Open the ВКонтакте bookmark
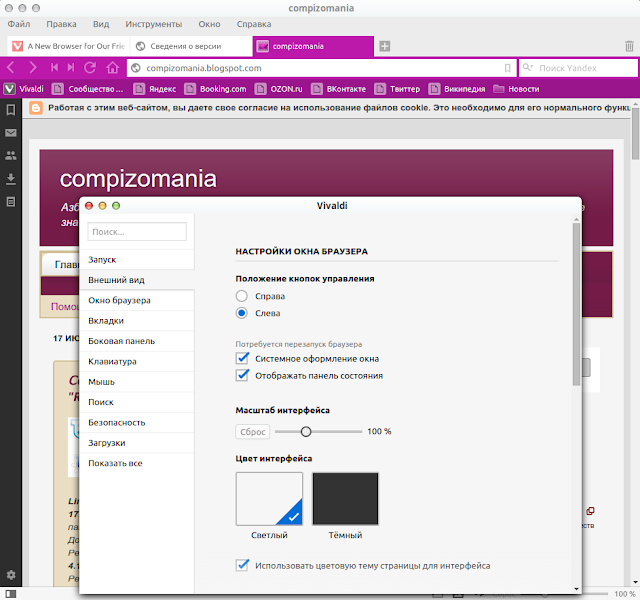This screenshot has height=600, width=640. (x=338, y=89)
